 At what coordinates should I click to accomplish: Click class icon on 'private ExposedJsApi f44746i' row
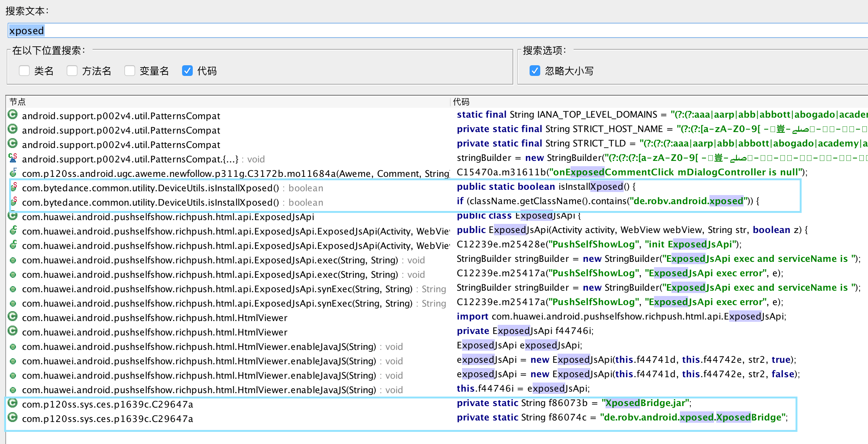coord(13,331)
